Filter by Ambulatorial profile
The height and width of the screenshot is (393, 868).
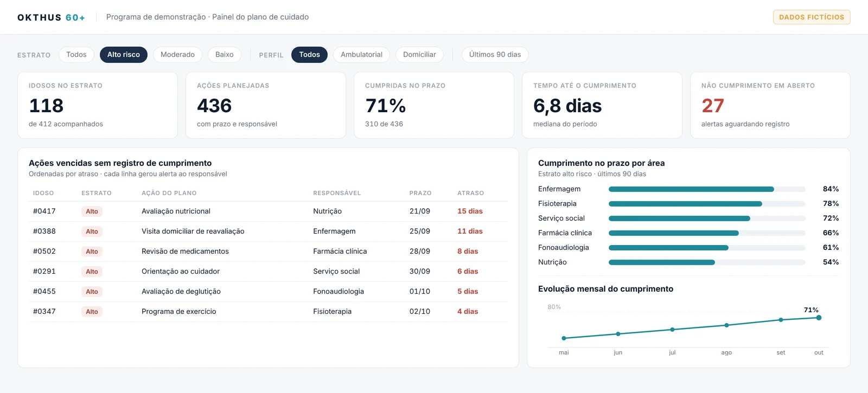(361, 55)
